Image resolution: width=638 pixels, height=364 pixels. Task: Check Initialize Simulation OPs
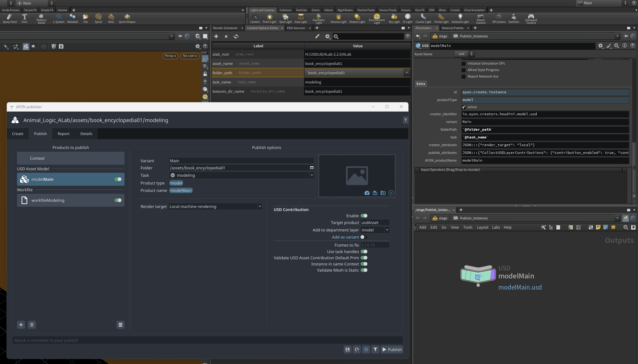(x=463, y=63)
